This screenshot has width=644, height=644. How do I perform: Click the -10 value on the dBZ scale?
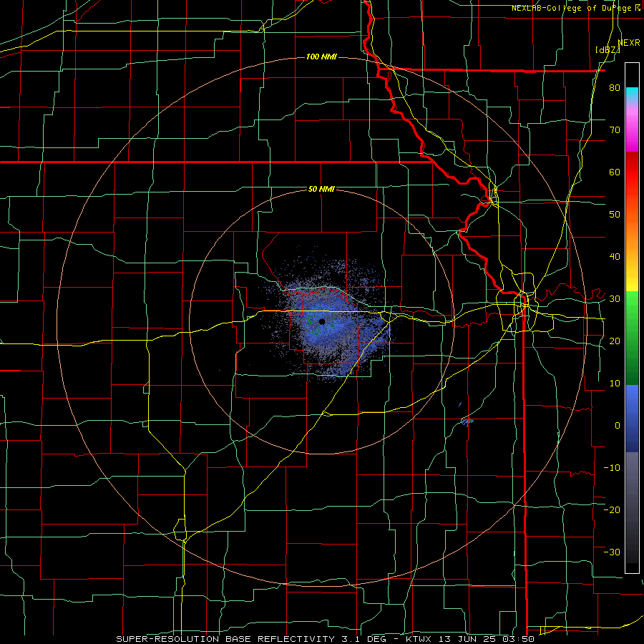coord(612,467)
